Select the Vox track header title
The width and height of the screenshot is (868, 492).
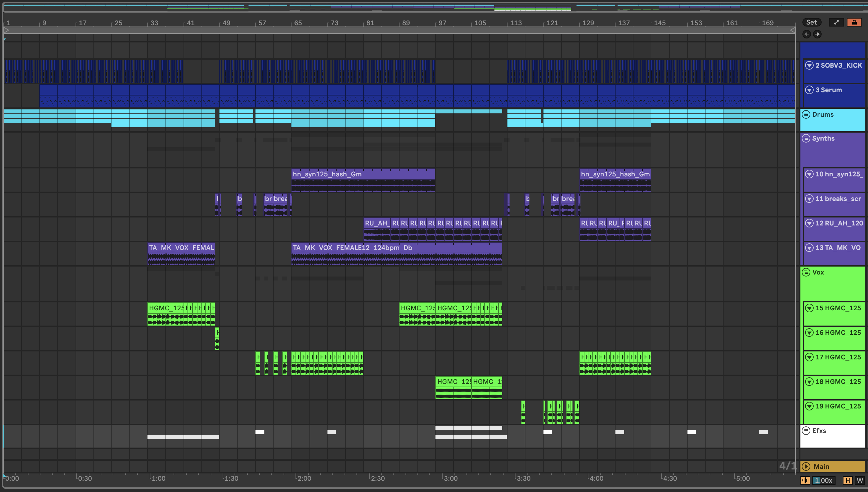(818, 272)
